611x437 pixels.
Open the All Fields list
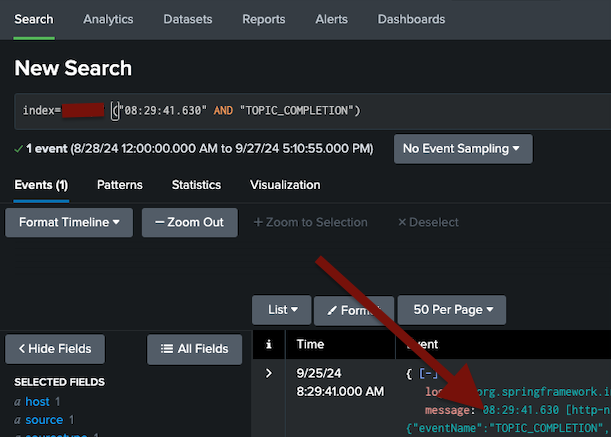tap(194, 349)
